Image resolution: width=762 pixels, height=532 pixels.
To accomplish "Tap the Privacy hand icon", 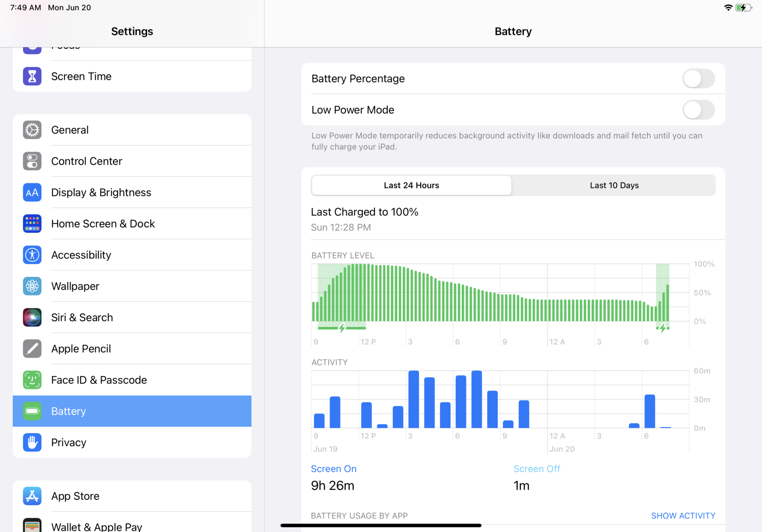I will click(x=32, y=442).
